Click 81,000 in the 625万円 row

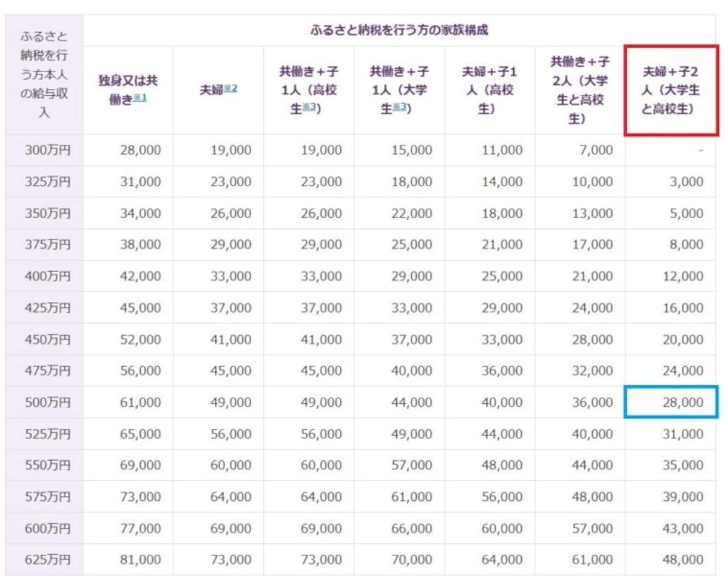pos(141,560)
